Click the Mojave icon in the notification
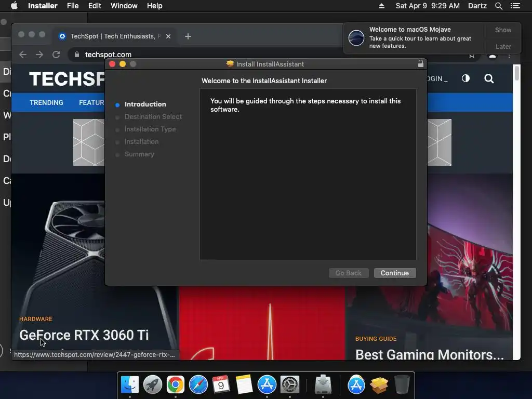Image resolution: width=532 pixels, height=399 pixels. pos(356,37)
